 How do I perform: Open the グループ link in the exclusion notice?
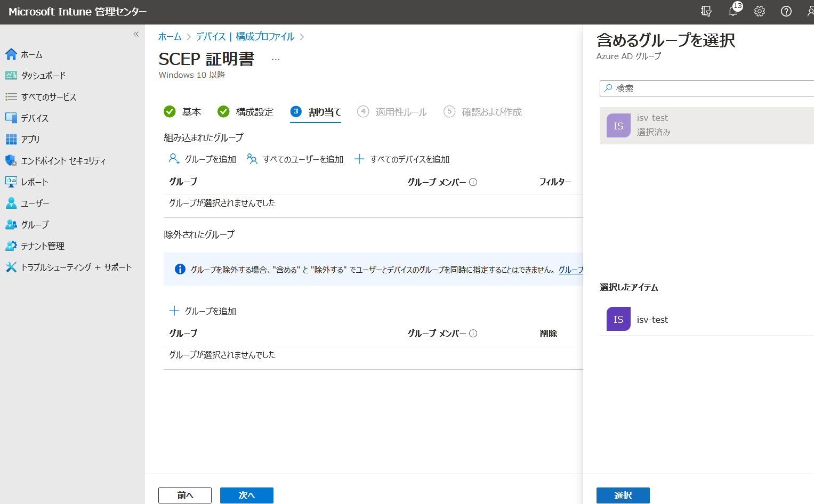point(570,270)
